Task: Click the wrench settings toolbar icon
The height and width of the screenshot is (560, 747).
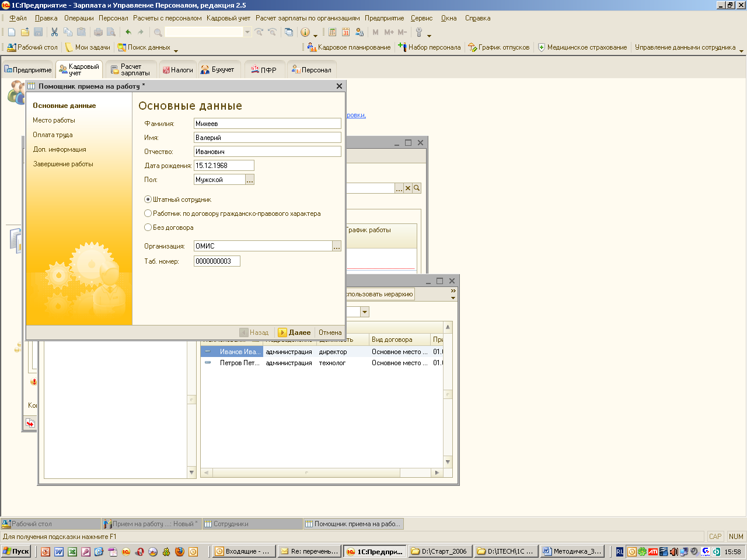Action: point(419,32)
